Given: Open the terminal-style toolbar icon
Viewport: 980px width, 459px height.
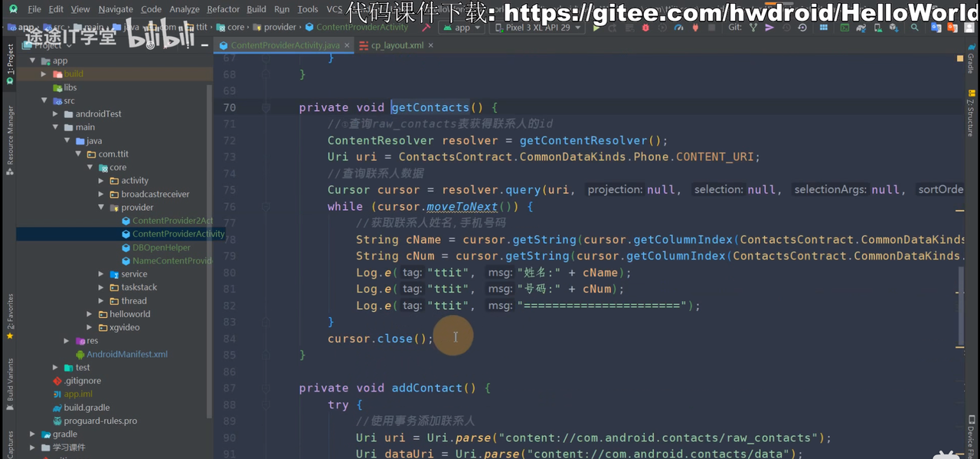Looking at the screenshot, I should coord(844,28).
